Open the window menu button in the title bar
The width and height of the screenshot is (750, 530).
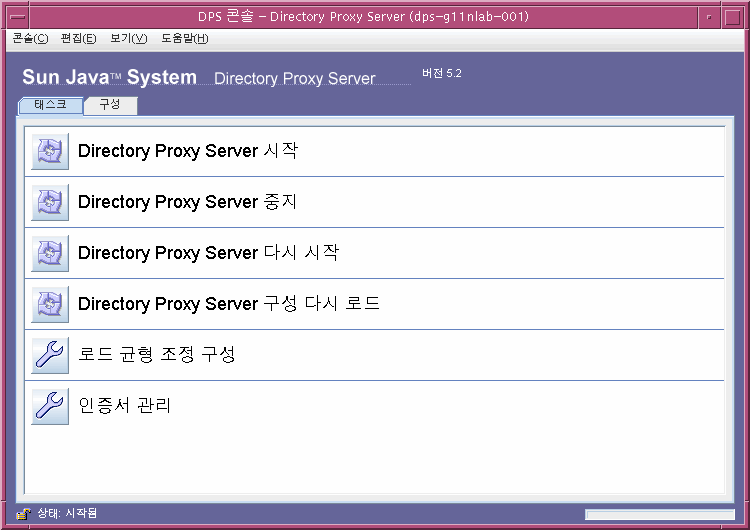18,17
